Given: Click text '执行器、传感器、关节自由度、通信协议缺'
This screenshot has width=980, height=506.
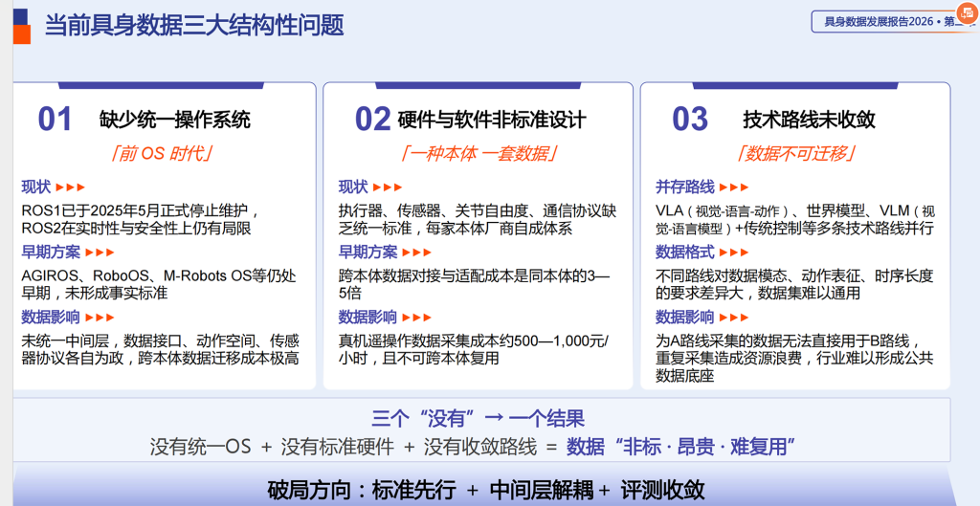Looking at the screenshot, I should (x=478, y=210).
